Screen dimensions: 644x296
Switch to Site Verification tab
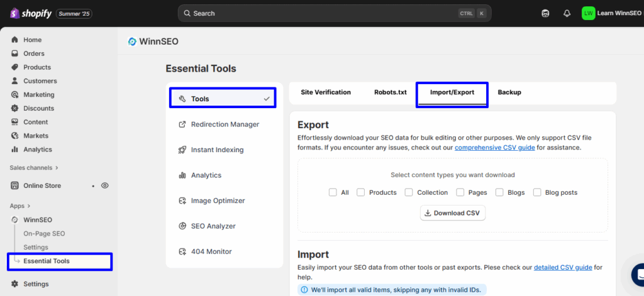click(x=326, y=92)
